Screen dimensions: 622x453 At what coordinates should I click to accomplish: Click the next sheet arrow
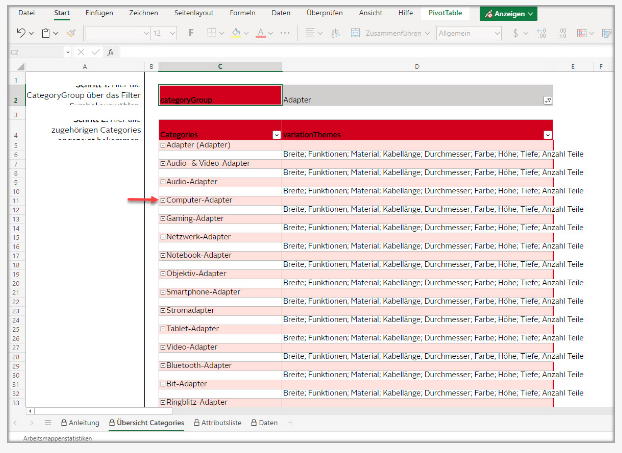32,423
